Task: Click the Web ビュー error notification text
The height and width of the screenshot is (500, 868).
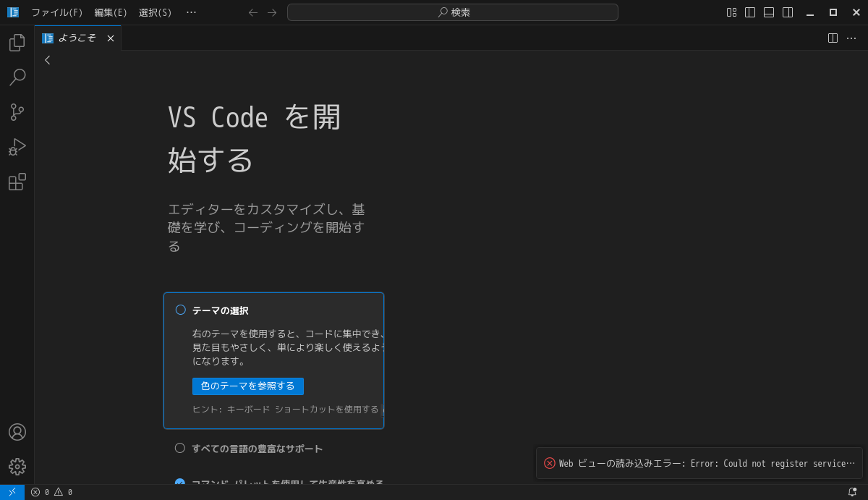Action: coord(707,464)
